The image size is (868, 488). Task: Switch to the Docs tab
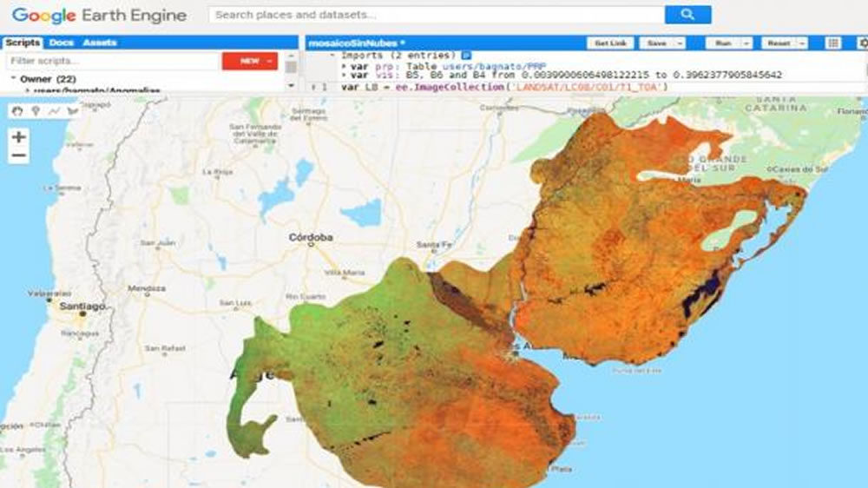(x=61, y=43)
